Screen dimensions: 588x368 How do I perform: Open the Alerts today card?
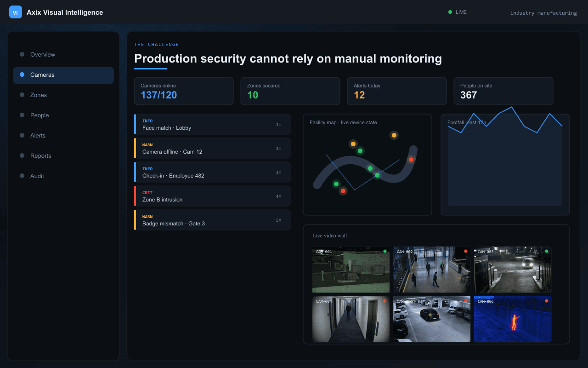click(397, 91)
